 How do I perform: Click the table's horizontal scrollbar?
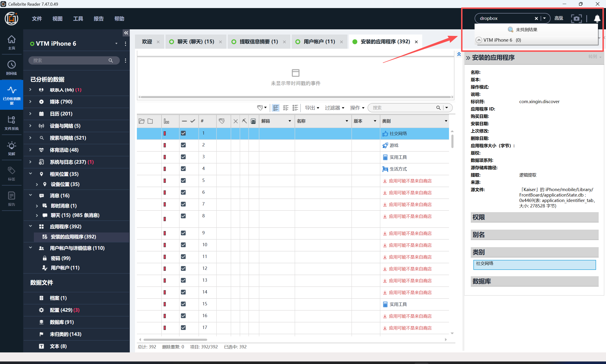[175, 340]
